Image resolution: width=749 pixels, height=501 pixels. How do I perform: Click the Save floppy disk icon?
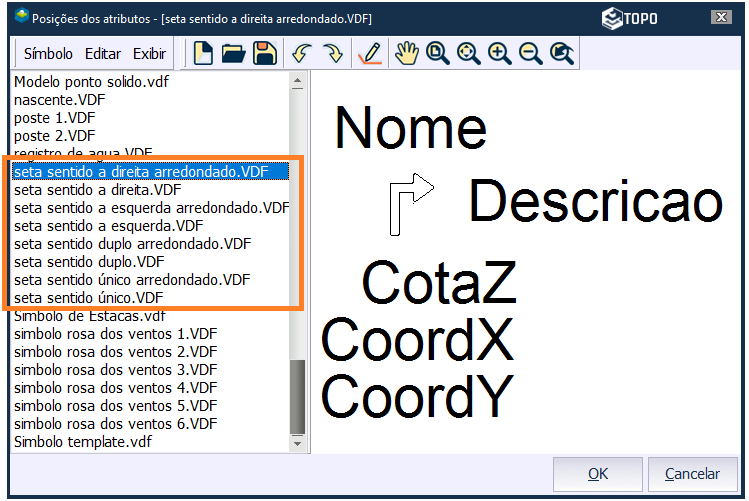265,54
